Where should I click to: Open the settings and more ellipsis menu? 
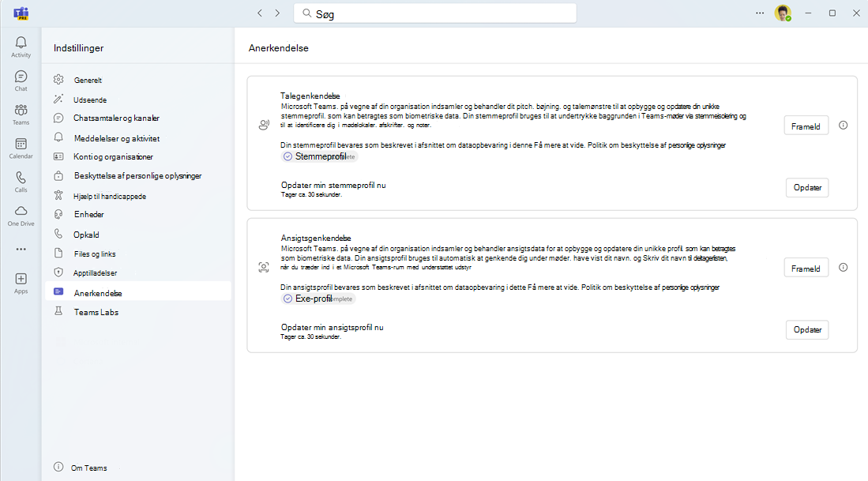click(x=760, y=13)
